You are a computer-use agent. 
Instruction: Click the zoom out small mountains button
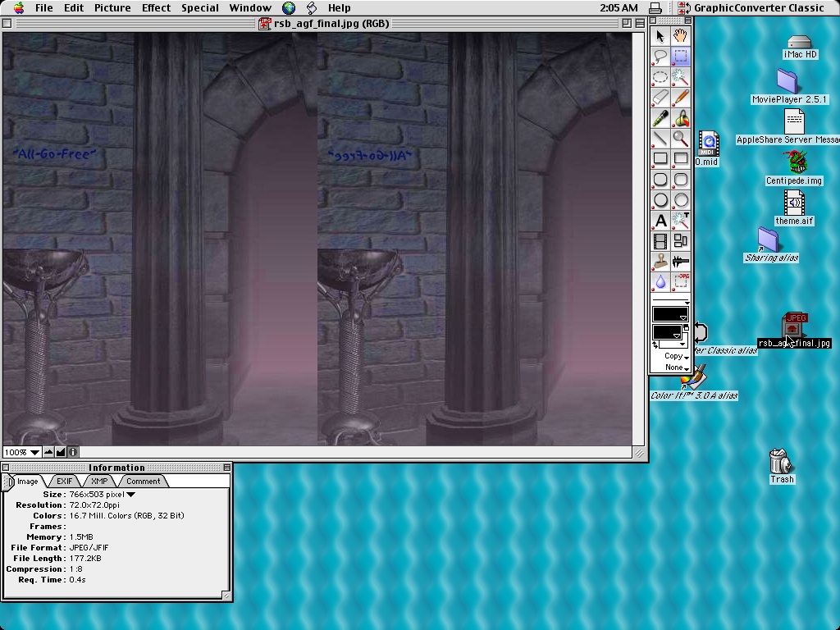click(x=48, y=452)
